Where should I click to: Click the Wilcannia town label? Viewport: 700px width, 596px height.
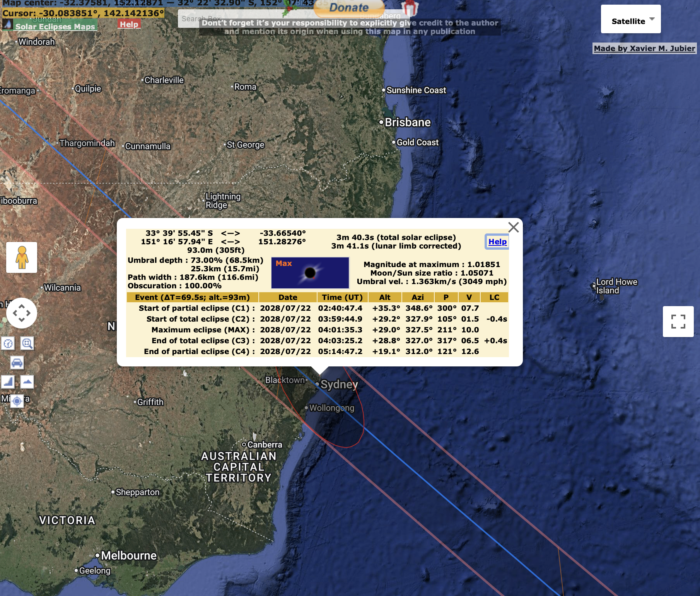point(62,288)
